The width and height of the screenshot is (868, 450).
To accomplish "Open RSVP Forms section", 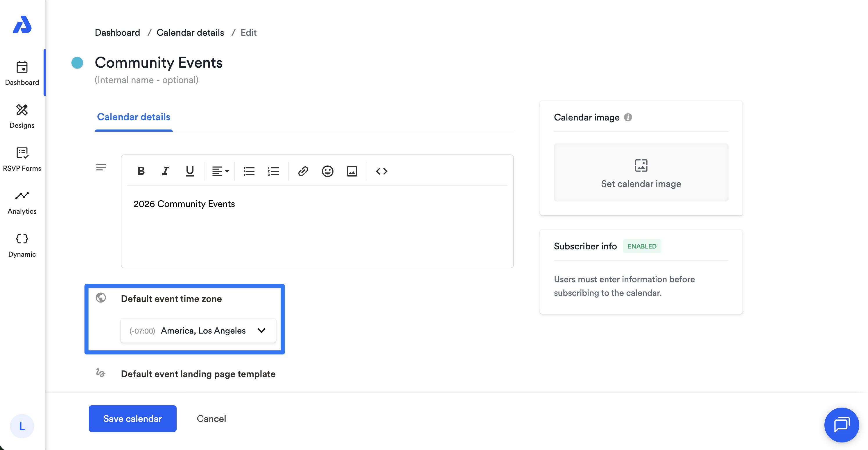I will click(x=22, y=159).
